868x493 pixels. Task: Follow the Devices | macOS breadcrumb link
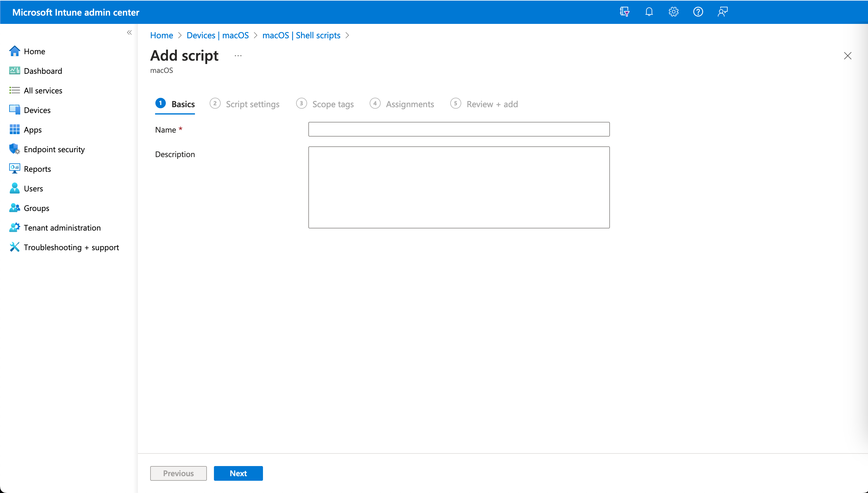tap(218, 35)
